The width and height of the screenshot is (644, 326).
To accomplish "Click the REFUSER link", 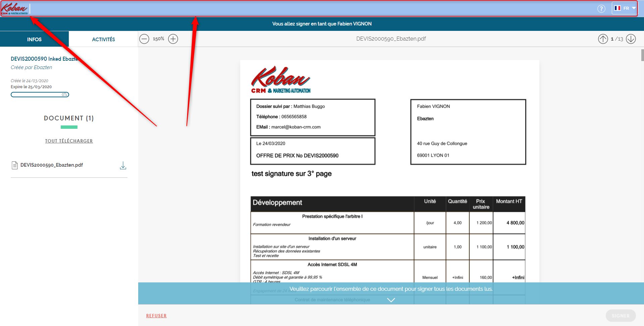I will pyautogui.click(x=156, y=316).
